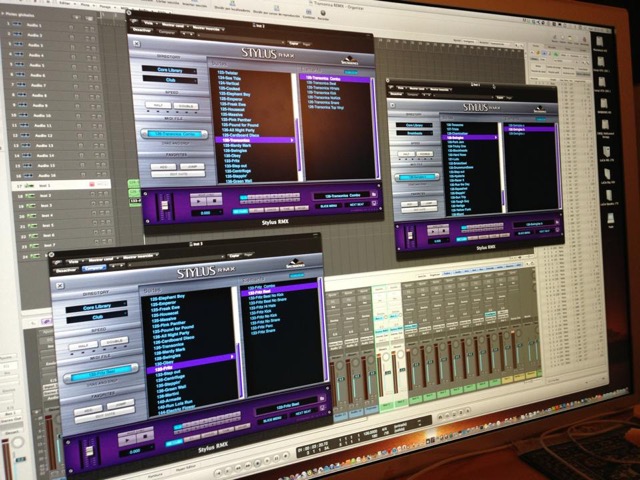Open Mostrar canal dropdown in Transonics header
Viewport: 640px width, 480px height.
174,26
